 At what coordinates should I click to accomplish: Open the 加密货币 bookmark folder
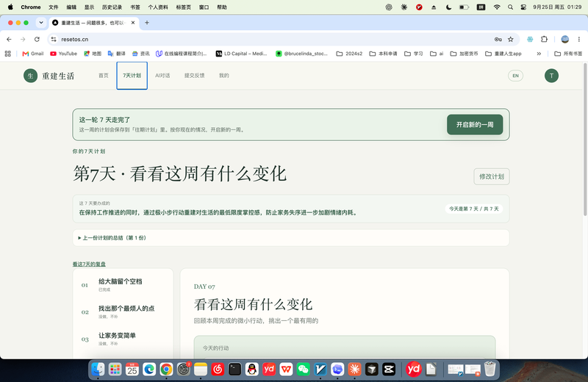pos(464,54)
